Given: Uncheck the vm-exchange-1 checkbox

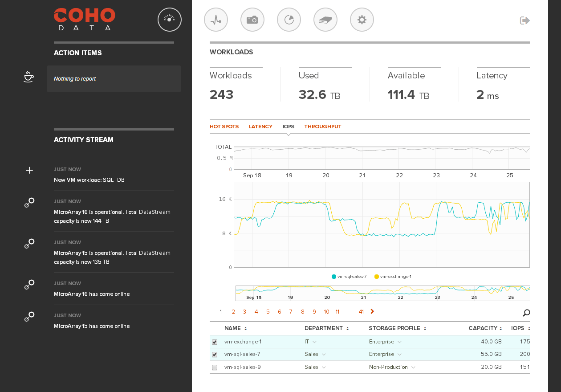Looking at the screenshot, I should click(215, 342).
